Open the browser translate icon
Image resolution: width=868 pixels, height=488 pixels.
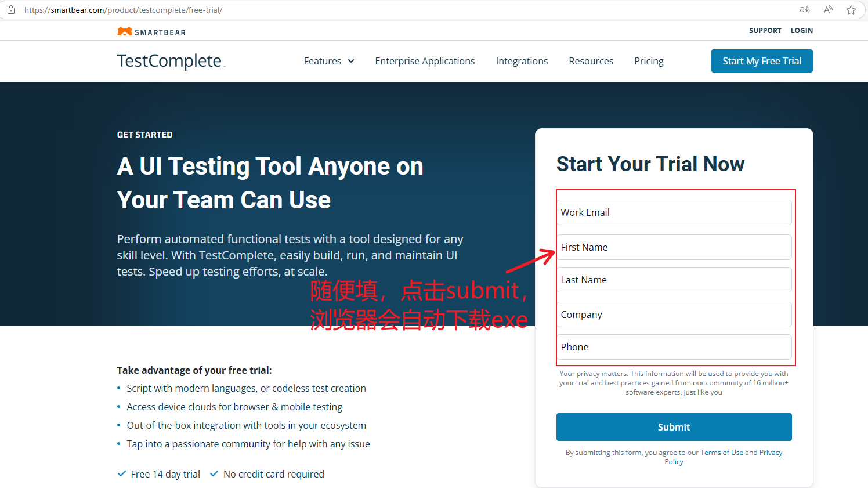point(805,10)
